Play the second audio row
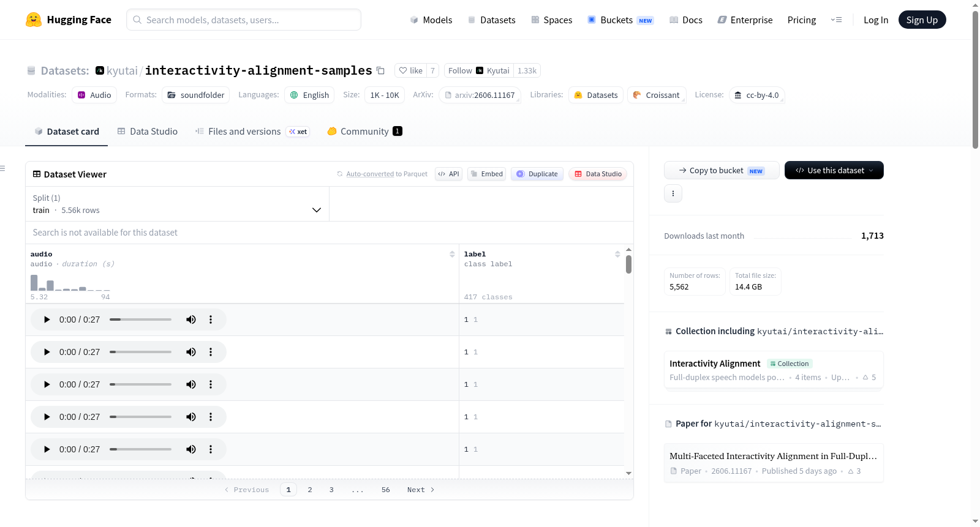Image resolution: width=980 pixels, height=527 pixels. pyautogui.click(x=47, y=352)
